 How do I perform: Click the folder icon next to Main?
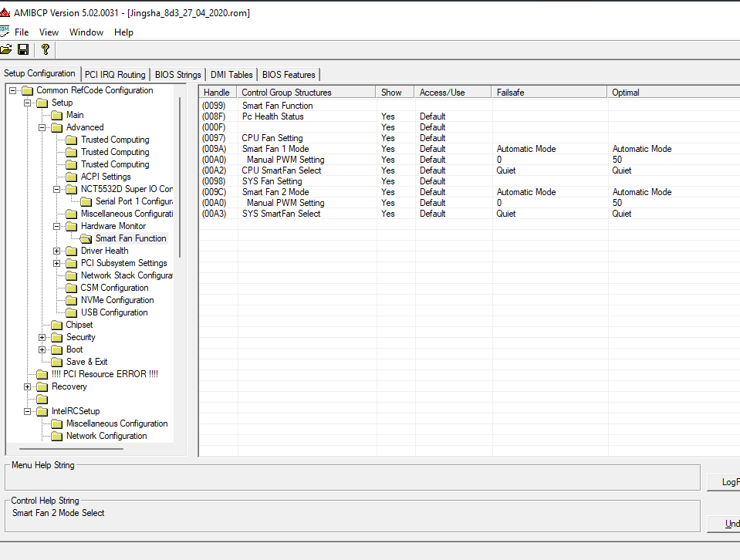(56, 115)
